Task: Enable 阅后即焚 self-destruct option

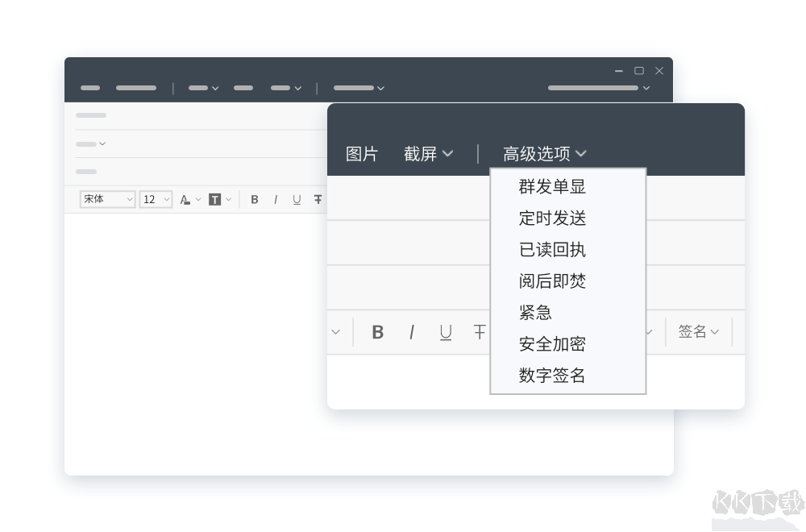Action: click(552, 281)
